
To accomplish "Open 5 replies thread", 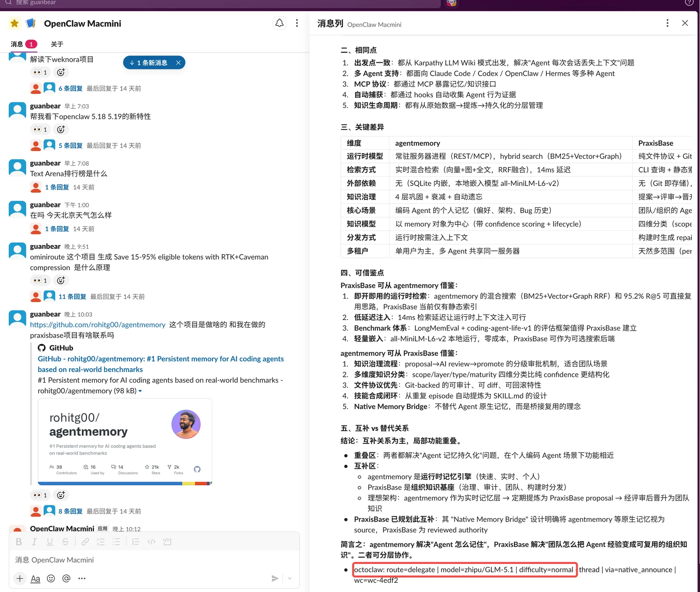I will coord(70,146).
